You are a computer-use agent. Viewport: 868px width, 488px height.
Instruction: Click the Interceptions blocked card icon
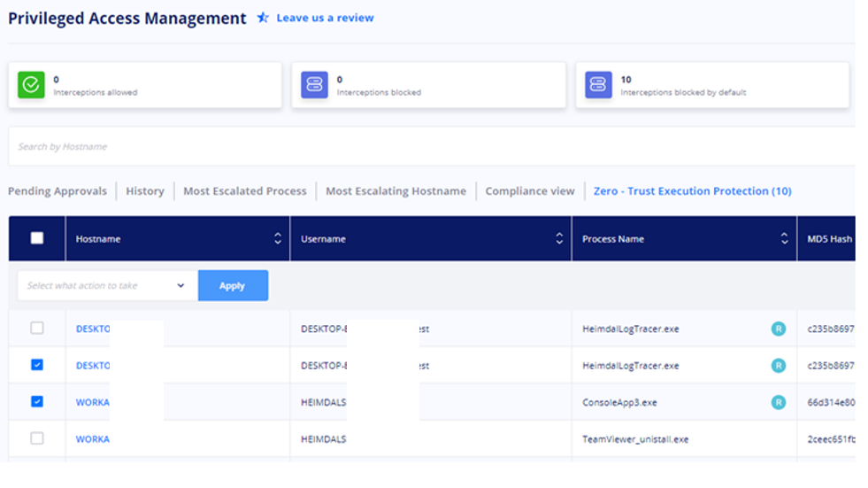pos(314,85)
